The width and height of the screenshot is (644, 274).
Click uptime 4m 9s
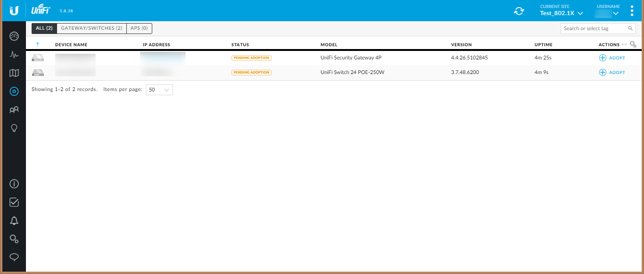(542, 73)
